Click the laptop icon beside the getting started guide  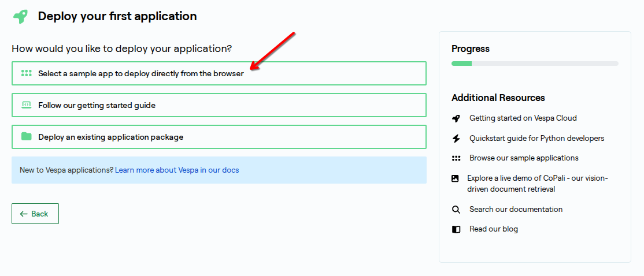point(26,105)
